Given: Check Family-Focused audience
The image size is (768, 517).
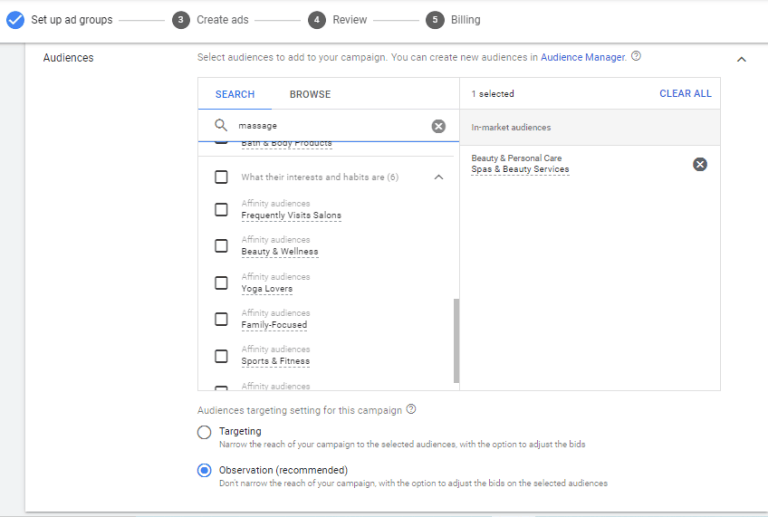Looking at the screenshot, I should [x=221, y=319].
